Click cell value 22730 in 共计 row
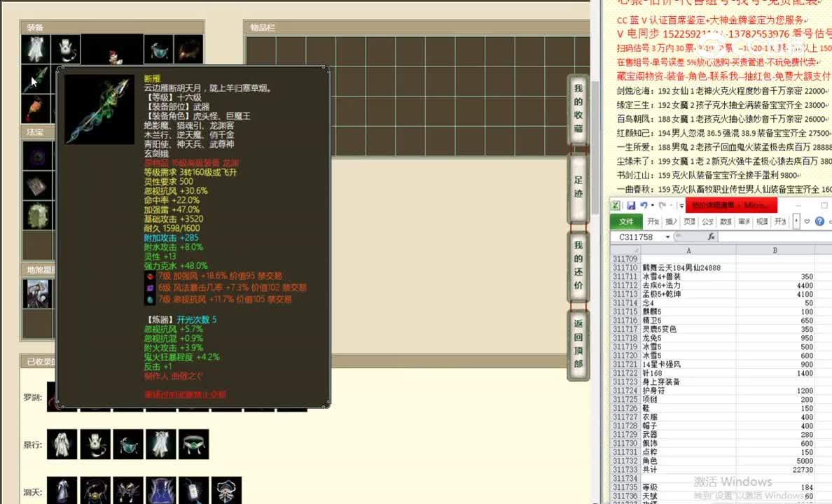 click(x=775, y=470)
